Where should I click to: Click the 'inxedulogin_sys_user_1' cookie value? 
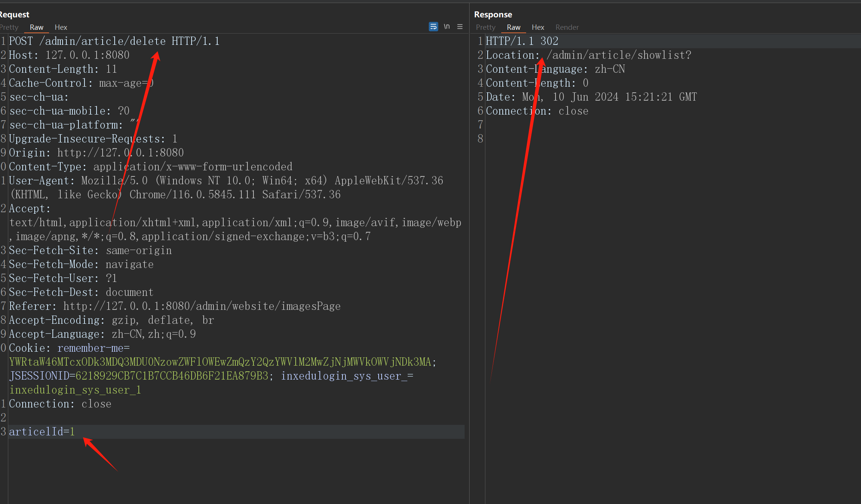75,390
